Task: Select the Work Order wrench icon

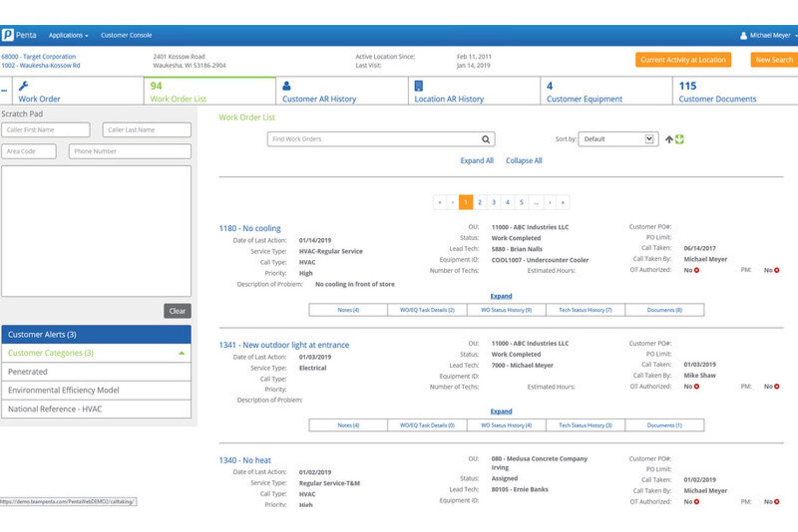Action: (23, 86)
